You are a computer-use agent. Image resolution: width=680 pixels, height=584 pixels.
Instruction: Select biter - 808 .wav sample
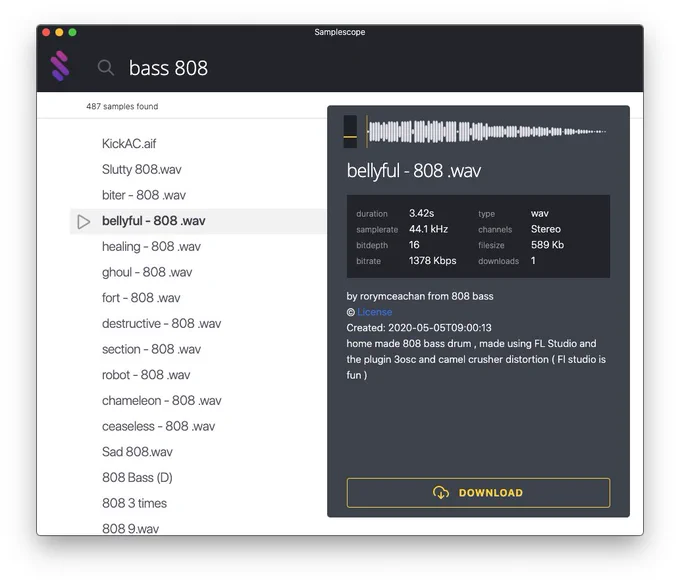(x=144, y=195)
